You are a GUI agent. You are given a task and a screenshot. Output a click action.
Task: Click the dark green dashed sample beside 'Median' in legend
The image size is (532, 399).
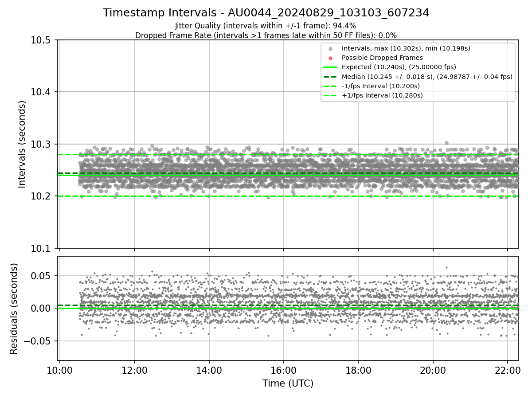[330, 77]
